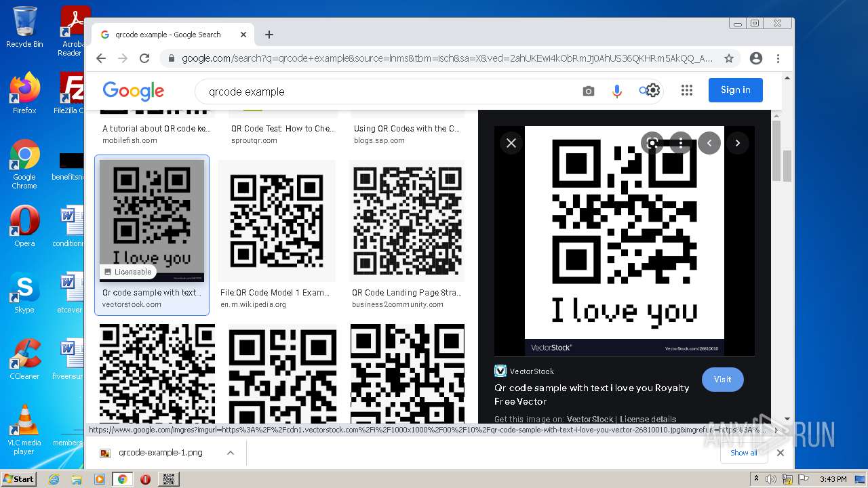Search inside image with lens icon
This screenshot has width=868, height=488.
pyautogui.click(x=652, y=143)
